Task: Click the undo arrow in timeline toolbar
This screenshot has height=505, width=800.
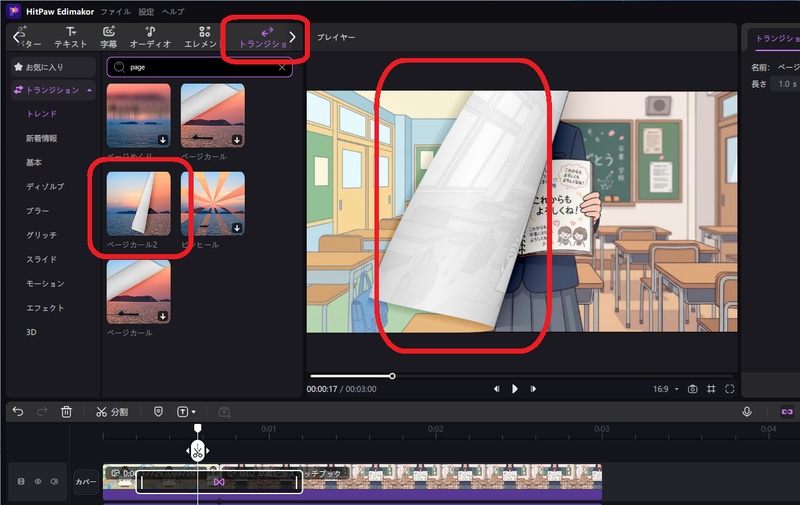Action: tap(18, 412)
